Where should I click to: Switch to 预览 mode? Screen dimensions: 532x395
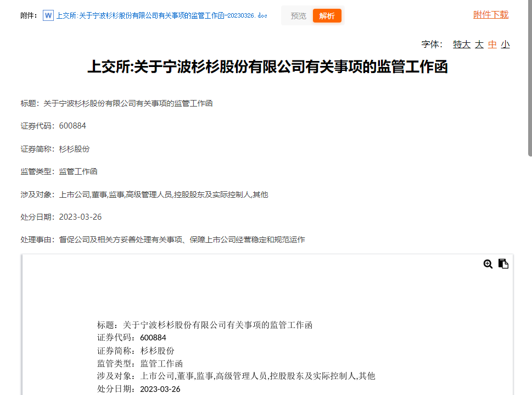pos(298,16)
